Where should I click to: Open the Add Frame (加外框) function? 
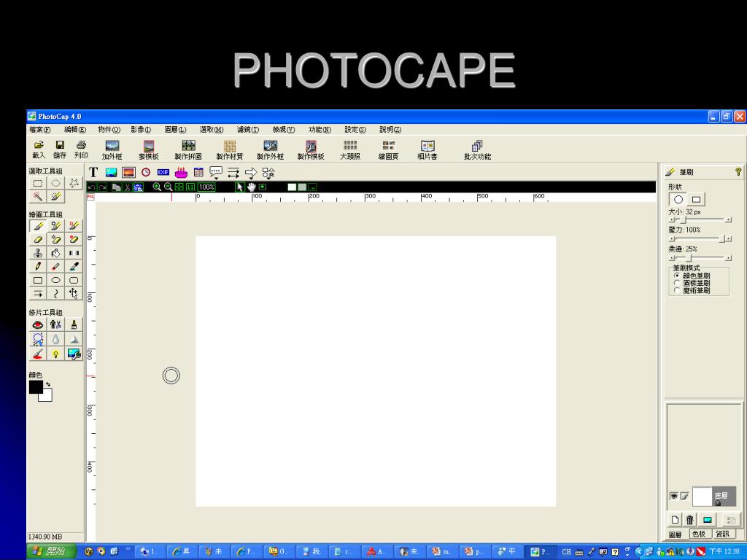112,150
